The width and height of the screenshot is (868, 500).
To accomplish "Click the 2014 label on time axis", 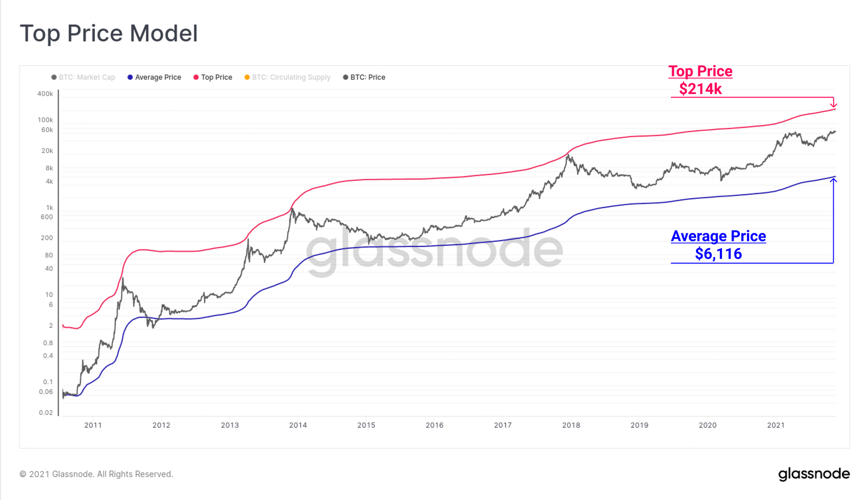I will (298, 425).
